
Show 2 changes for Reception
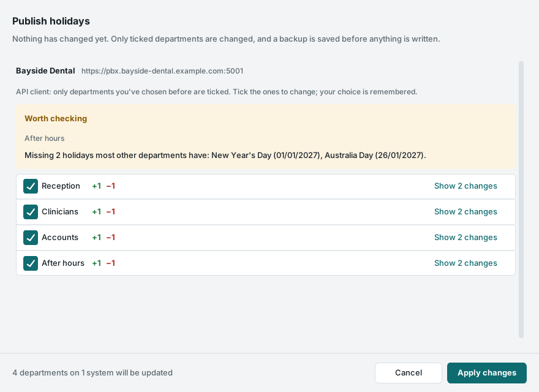pos(466,186)
